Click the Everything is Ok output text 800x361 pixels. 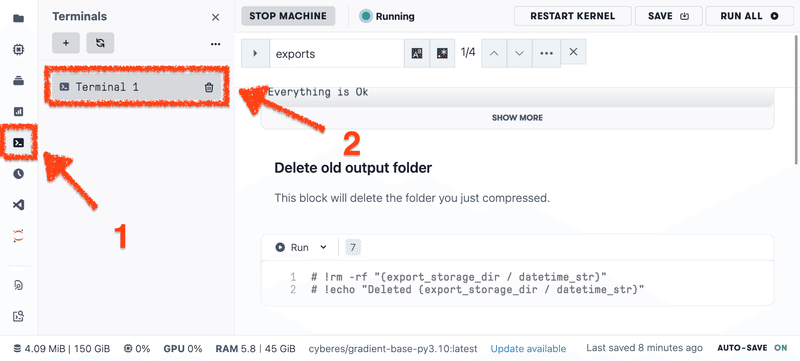[318, 92]
